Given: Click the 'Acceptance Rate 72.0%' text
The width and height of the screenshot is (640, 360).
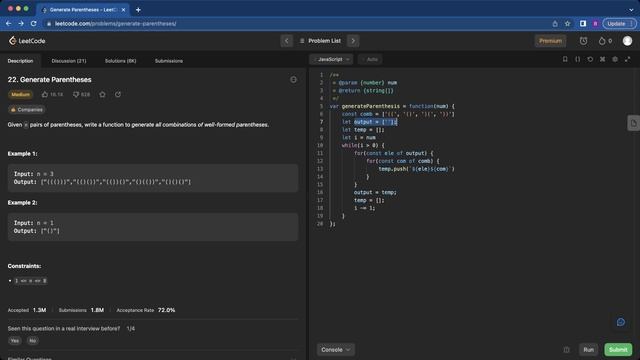Looking at the screenshot, I should click(x=146, y=310).
